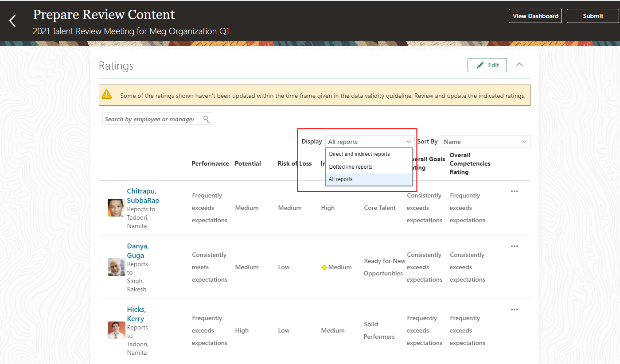Viewport: 620px width, 364px height.
Task: Click 'Reports to Singh, Rakesh' text
Action: [137, 277]
